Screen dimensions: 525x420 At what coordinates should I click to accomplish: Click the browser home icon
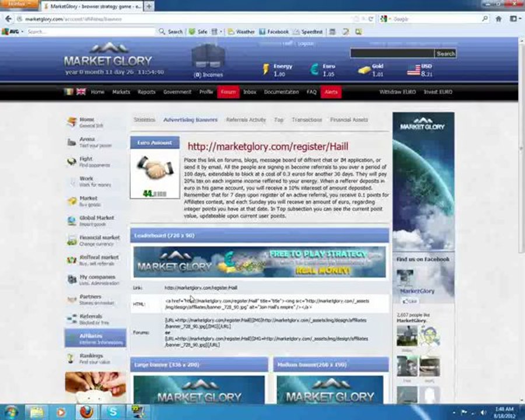[x=499, y=19]
